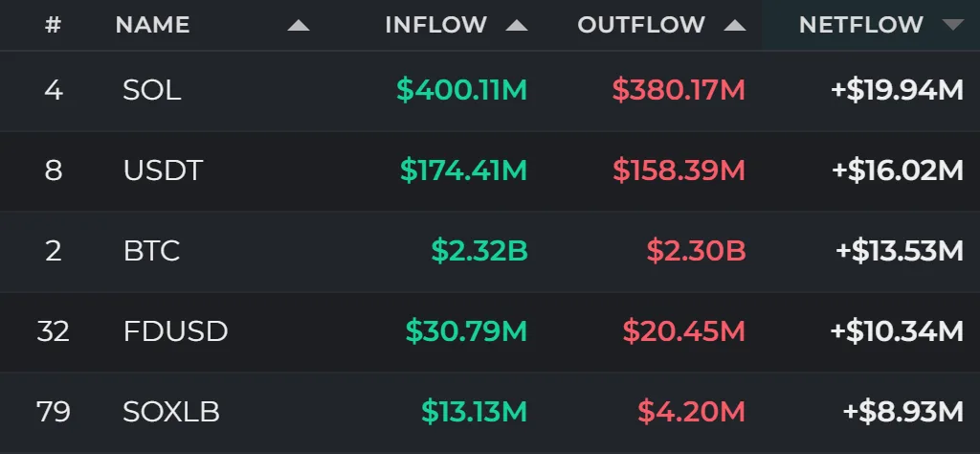This screenshot has height=454, width=980.
Task: Sort by INFLOW using its arrow icon
Action: [516, 26]
